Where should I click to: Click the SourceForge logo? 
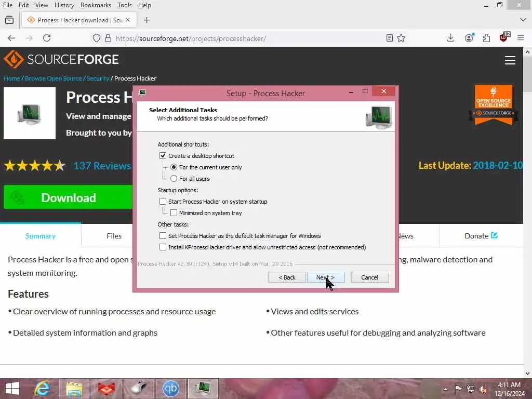tap(61, 59)
